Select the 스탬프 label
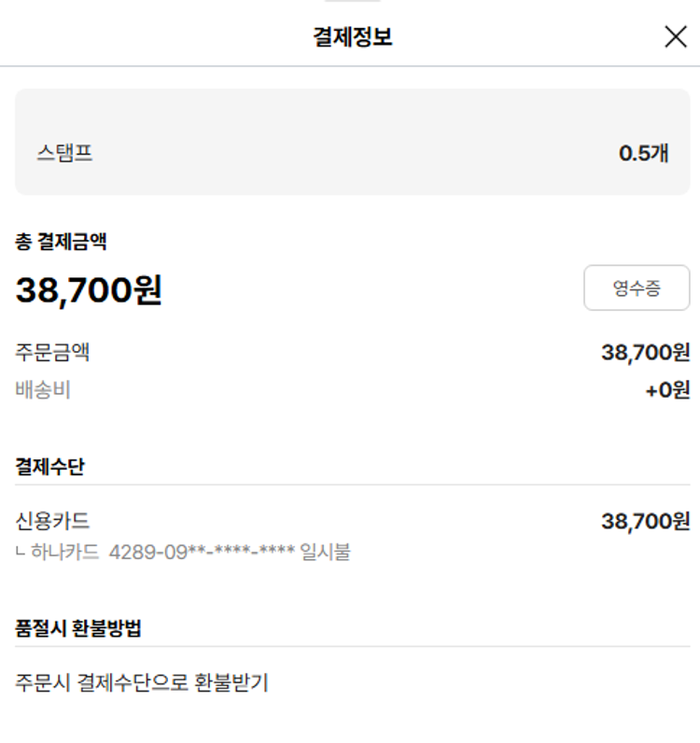This screenshot has height=743, width=700. coord(64,153)
